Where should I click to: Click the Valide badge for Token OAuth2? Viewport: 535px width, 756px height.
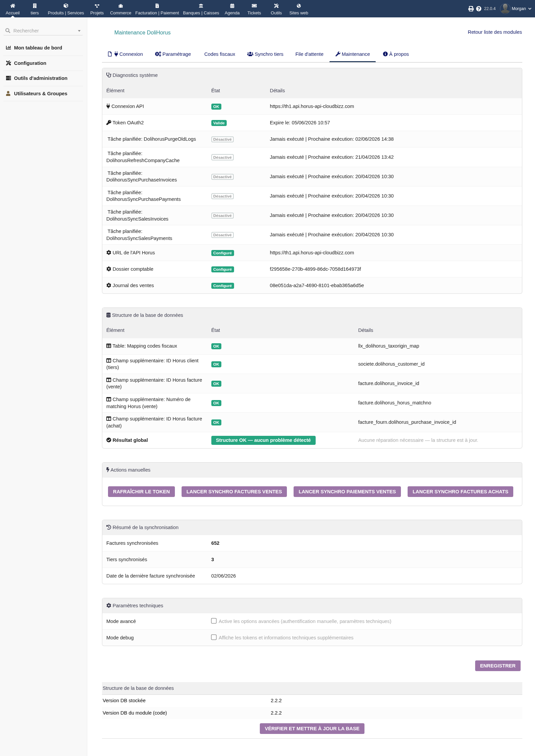[219, 123]
